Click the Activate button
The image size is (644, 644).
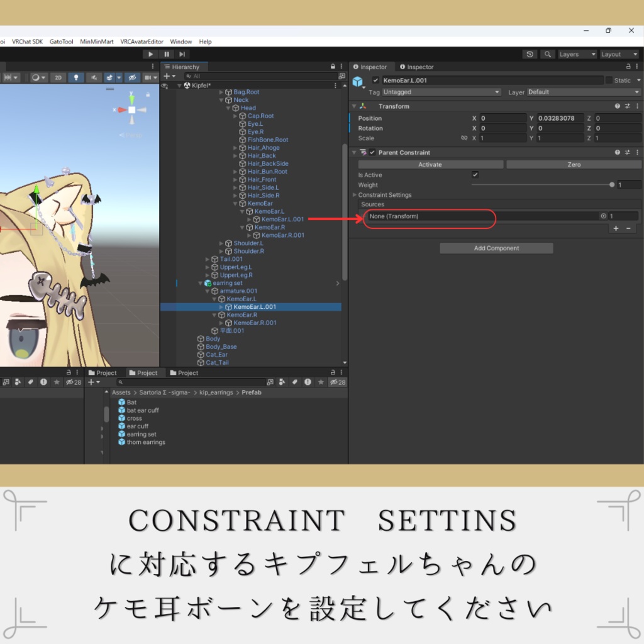[x=430, y=165]
